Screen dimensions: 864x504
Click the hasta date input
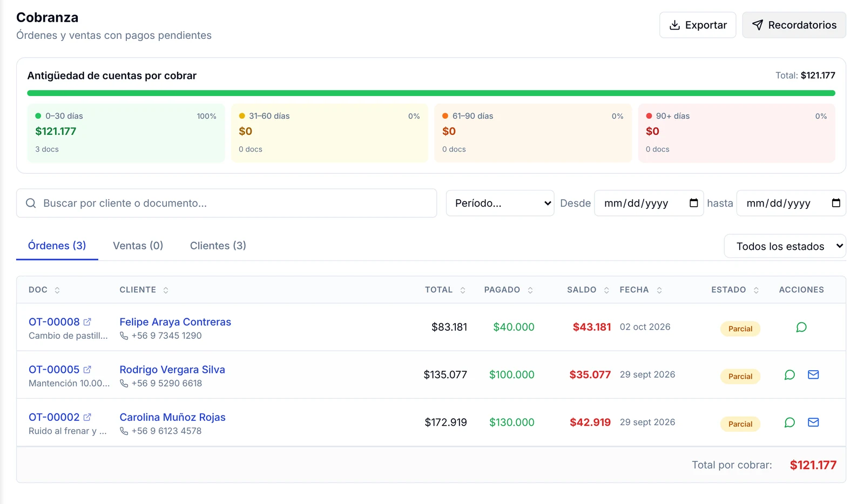(x=791, y=203)
